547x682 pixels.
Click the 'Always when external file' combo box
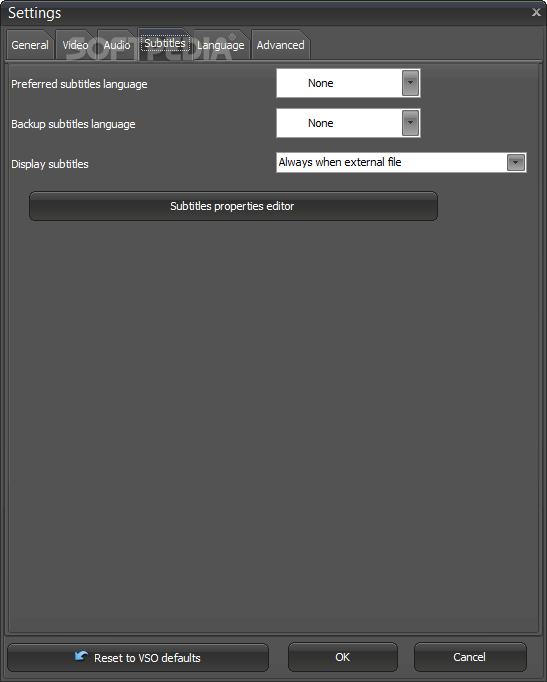pyautogui.click(x=401, y=162)
